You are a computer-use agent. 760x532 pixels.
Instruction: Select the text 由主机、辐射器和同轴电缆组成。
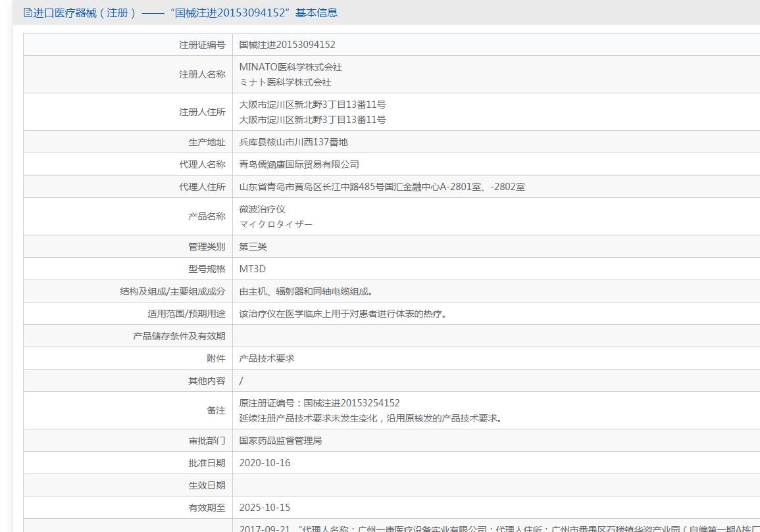(x=306, y=292)
